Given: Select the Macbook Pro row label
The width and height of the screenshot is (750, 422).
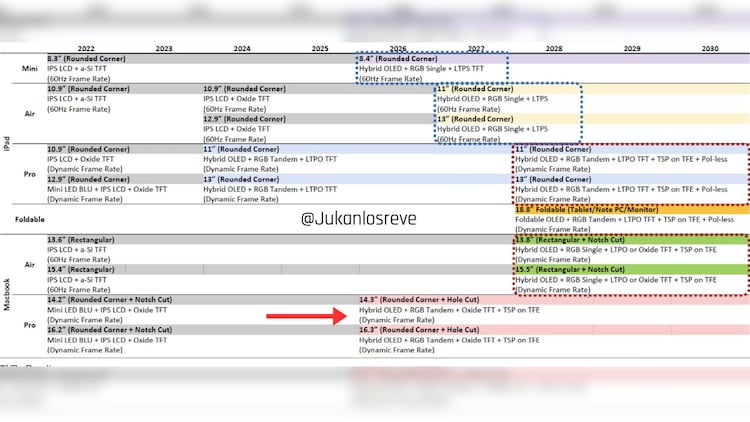Looking at the screenshot, I should 29,325.
